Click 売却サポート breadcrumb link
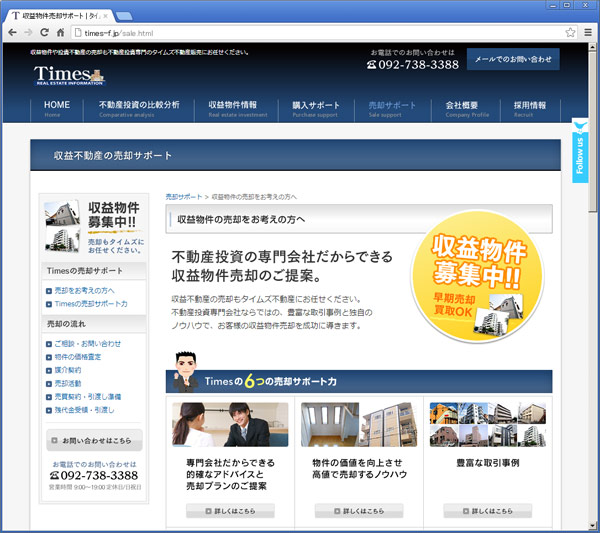600x533 pixels. (184, 197)
